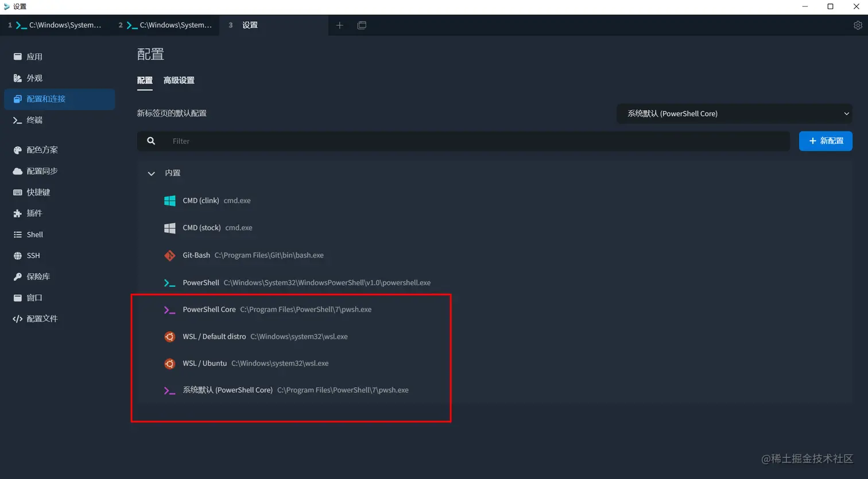Open the SSH globe icon

click(18, 256)
